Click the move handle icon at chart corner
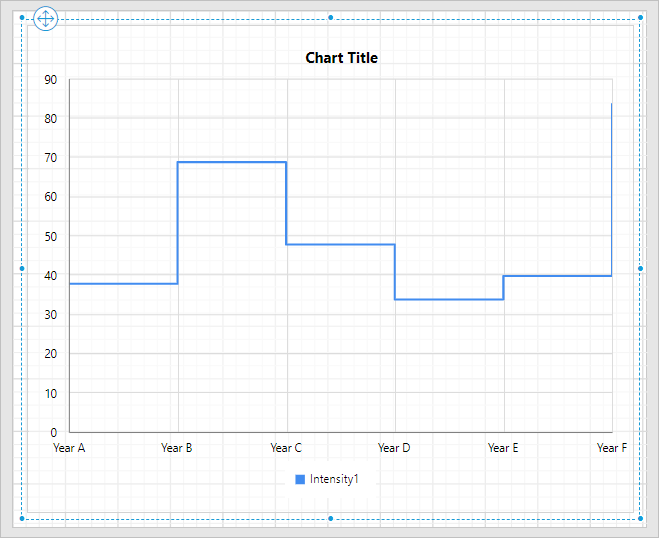The image size is (659, 538). (x=46, y=18)
